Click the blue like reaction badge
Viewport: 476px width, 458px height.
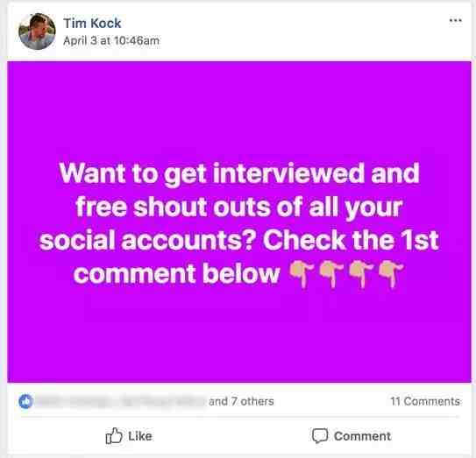click(x=25, y=401)
